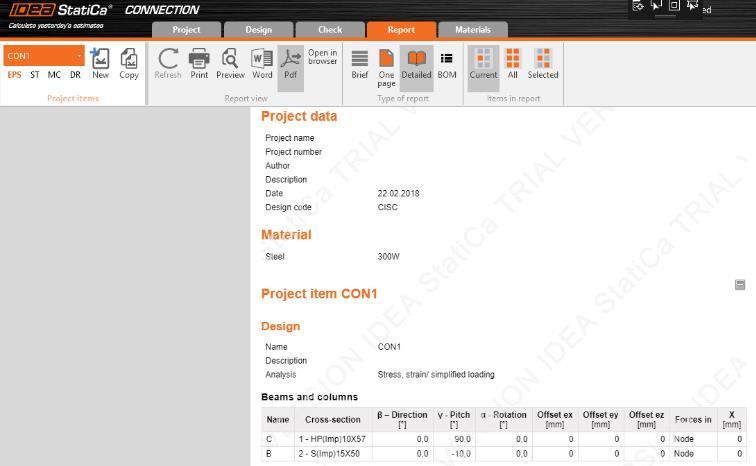Viewport: 756px width, 466px height.
Task: Click the Cross-section column header
Action: click(x=333, y=419)
